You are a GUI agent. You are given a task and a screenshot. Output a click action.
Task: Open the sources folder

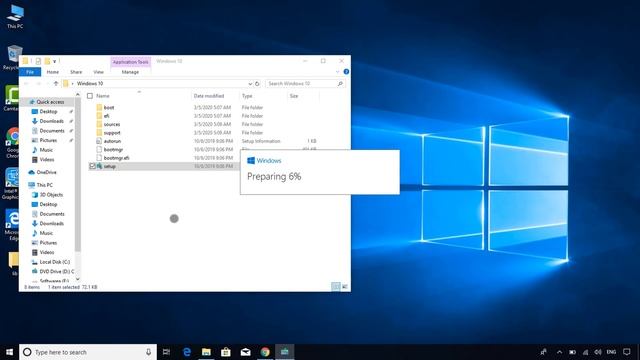(x=111, y=124)
